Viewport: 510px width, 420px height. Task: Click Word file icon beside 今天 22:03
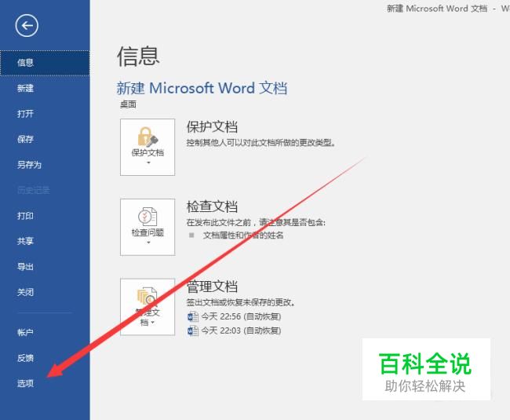point(193,331)
